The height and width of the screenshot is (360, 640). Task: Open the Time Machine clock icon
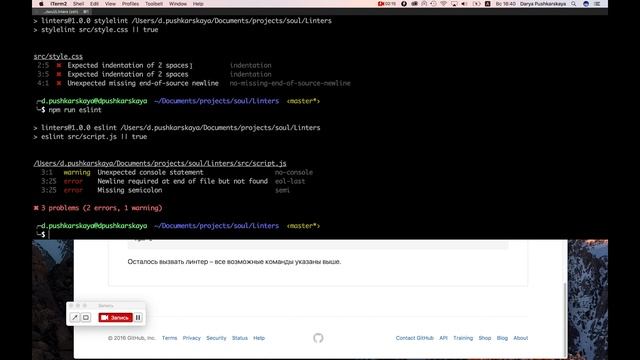(x=433, y=4)
